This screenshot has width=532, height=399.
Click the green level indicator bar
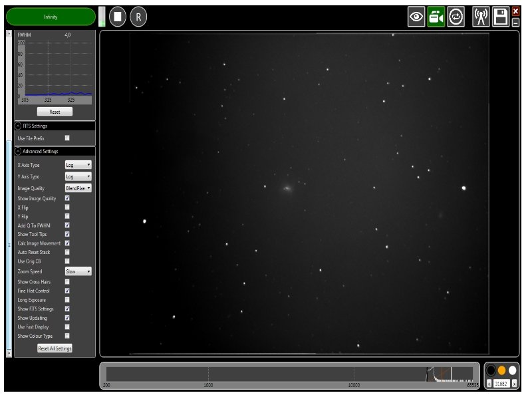tap(102, 16)
